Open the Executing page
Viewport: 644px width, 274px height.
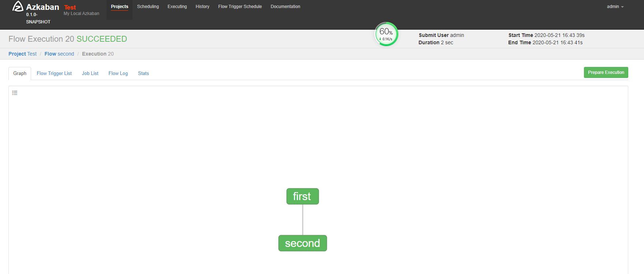point(177,7)
